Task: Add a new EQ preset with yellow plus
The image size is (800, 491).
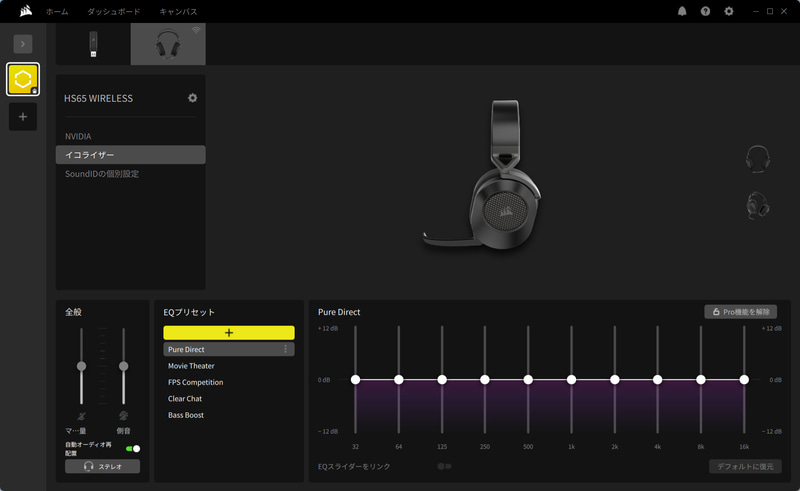Action: [x=229, y=333]
